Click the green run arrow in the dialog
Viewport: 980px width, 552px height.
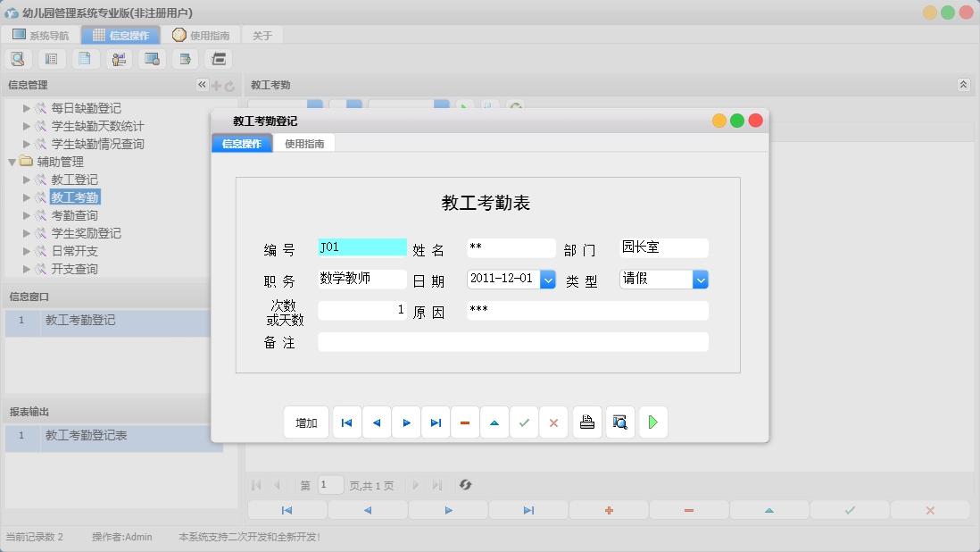[x=652, y=422]
